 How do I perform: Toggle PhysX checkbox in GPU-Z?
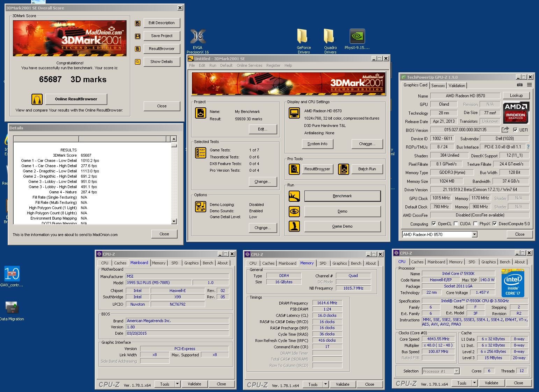[475, 224]
